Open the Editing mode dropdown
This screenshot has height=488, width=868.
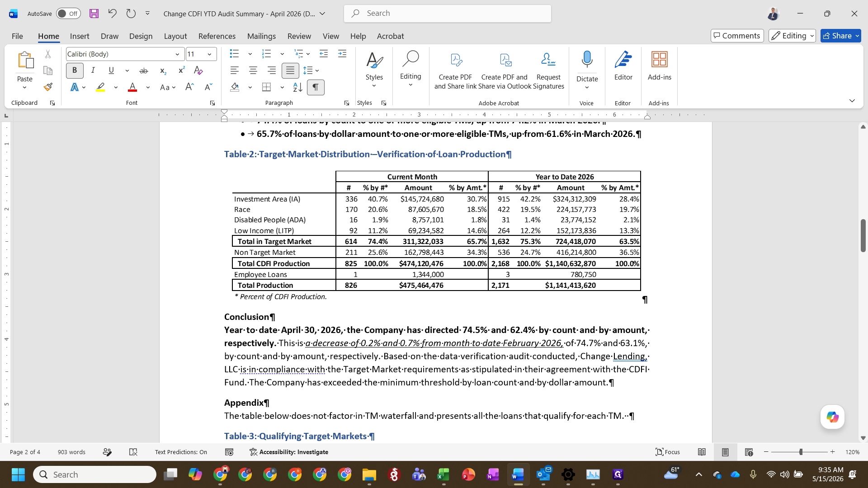pyautogui.click(x=793, y=36)
